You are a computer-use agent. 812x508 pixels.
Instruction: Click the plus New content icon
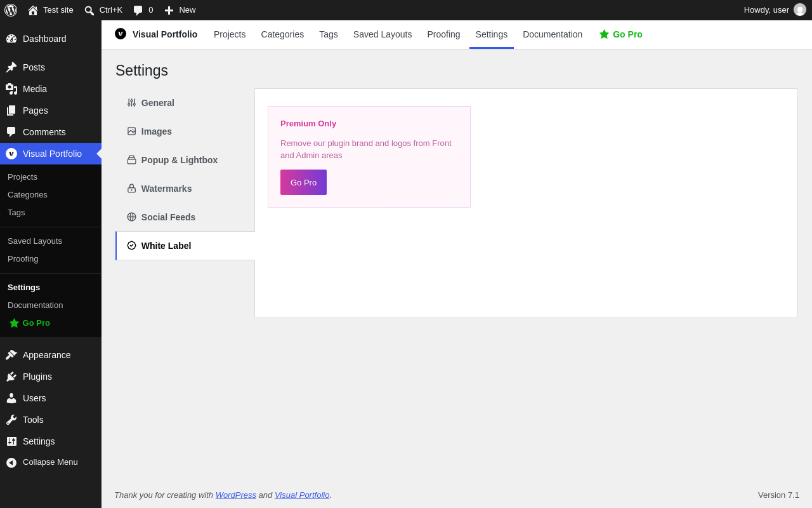pos(169,10)
